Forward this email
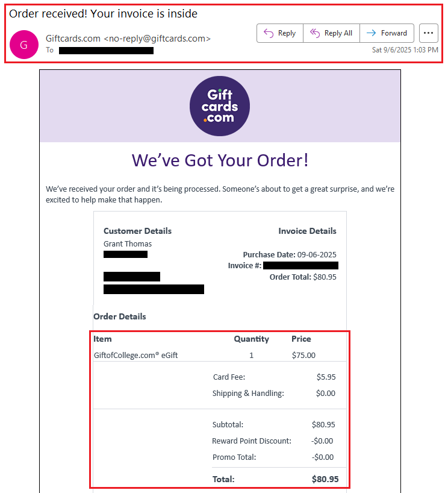Screen dimensions: 448x493 387,33
